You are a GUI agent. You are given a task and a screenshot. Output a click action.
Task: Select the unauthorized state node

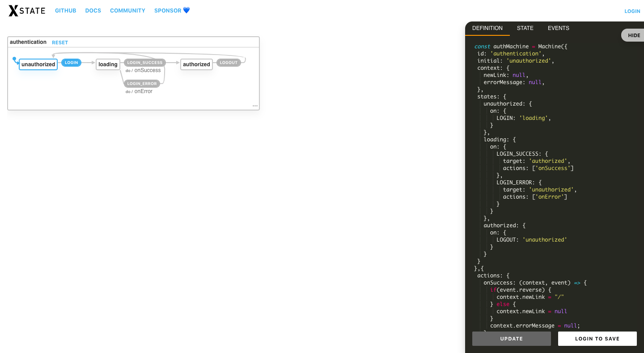(38, 64)
